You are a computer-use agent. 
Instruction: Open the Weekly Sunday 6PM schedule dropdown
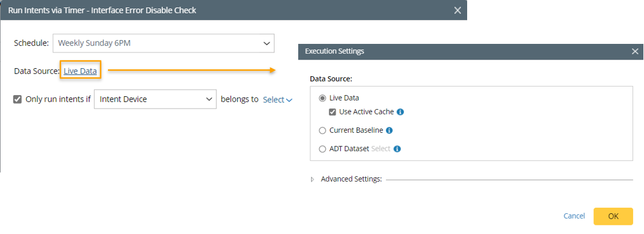click(x=163, y=43)
